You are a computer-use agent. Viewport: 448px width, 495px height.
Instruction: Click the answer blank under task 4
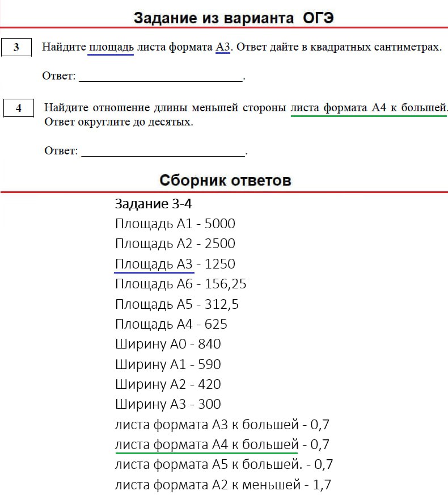click(x=163, y=152)
